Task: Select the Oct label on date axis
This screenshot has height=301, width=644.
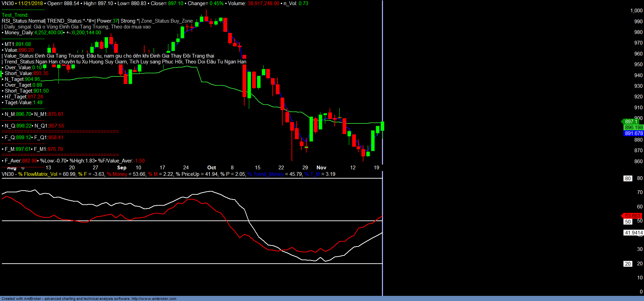Action: coord(211,168)
